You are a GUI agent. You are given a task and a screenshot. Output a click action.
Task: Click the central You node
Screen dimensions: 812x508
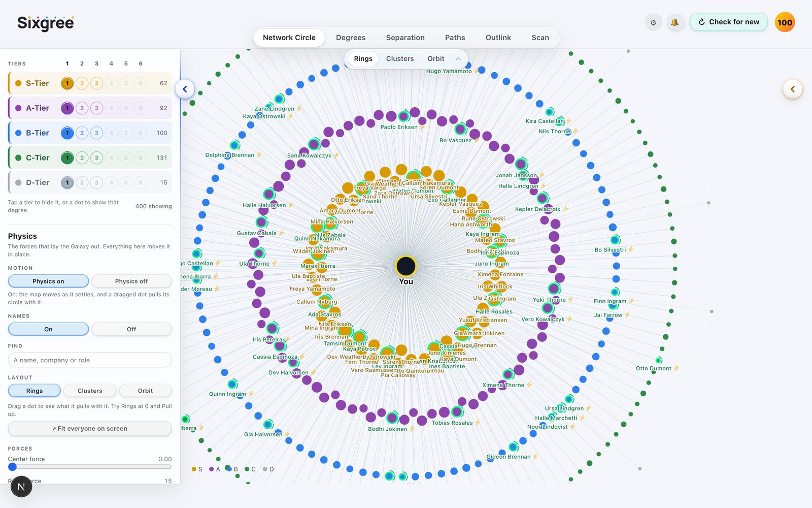coord(406,266)
